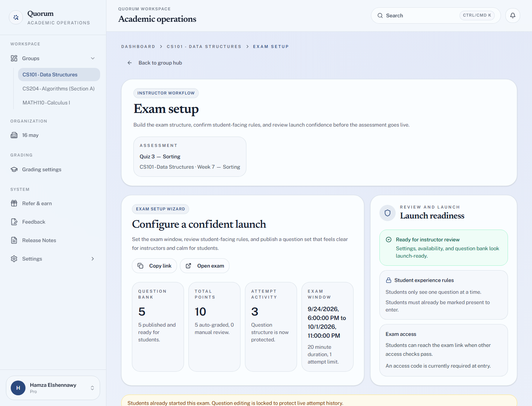532x406 pixels.
Task: Click the CTRL/CMD K shortcut badge
Action: point(477,16)
